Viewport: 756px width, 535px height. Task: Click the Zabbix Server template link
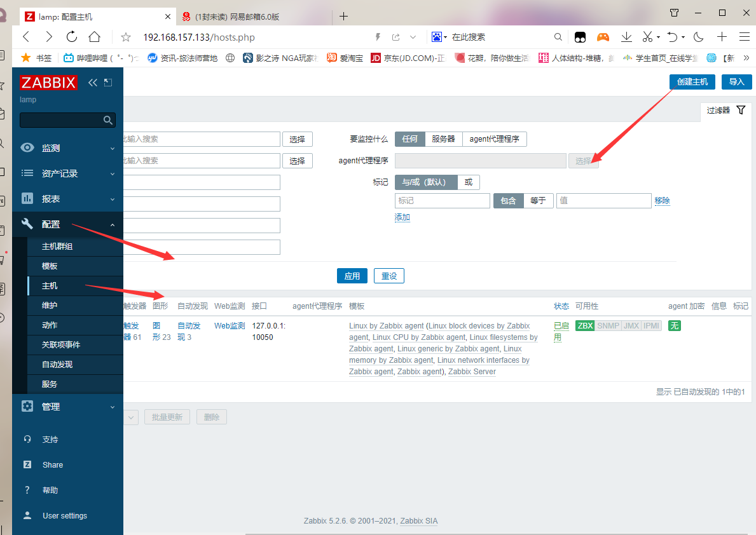click(x=472, y=372)
